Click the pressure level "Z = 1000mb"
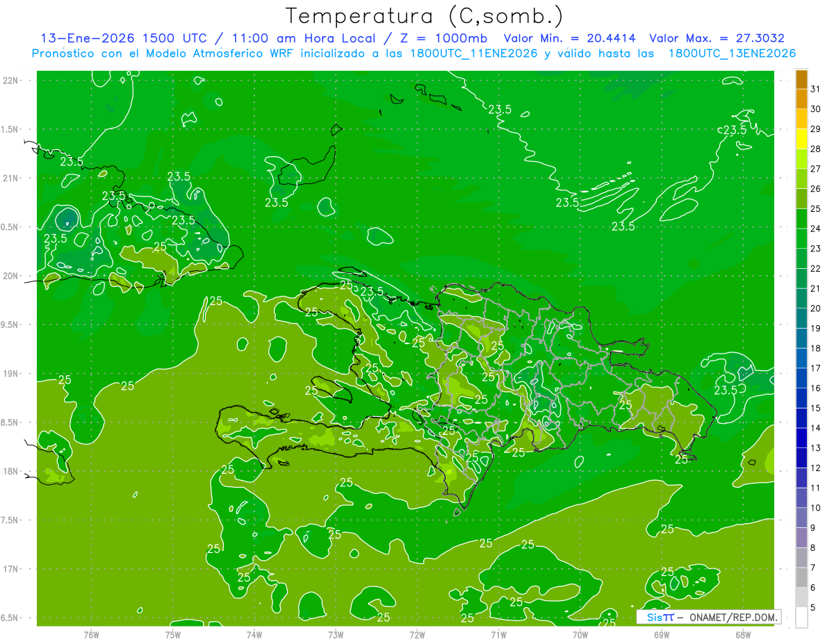This screenshot has height=644, width=834. tap(441, 38)
